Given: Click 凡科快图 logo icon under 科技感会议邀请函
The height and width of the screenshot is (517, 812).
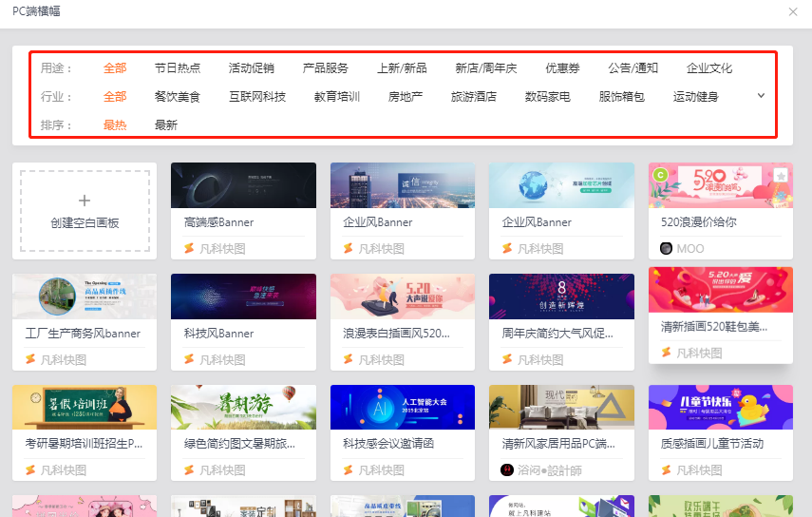Looking at the screenshot, I should (x=348, y=469).
